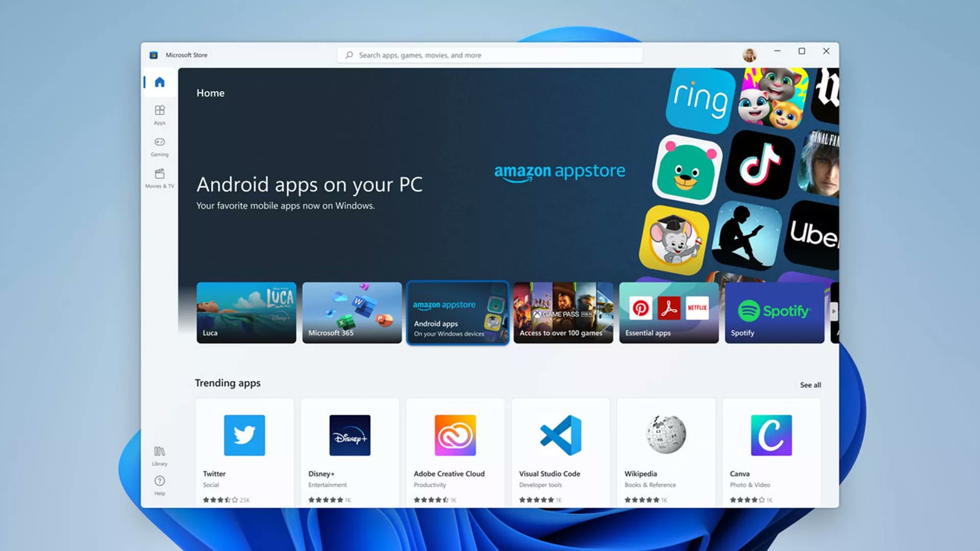
Task: Click the TikTok app icon
Action: [760, 164]
